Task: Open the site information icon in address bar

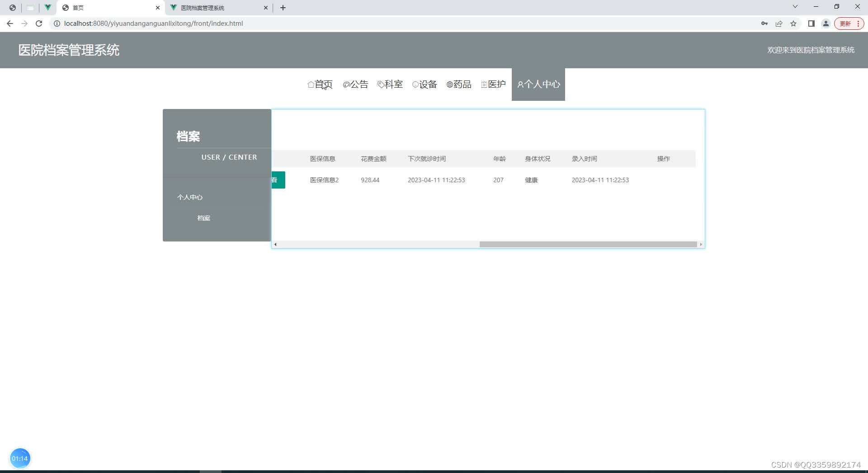Action: click(57, 24)
